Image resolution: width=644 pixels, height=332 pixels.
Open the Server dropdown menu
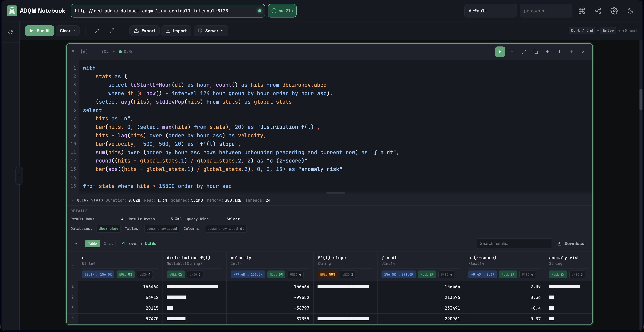pos(211,31)
